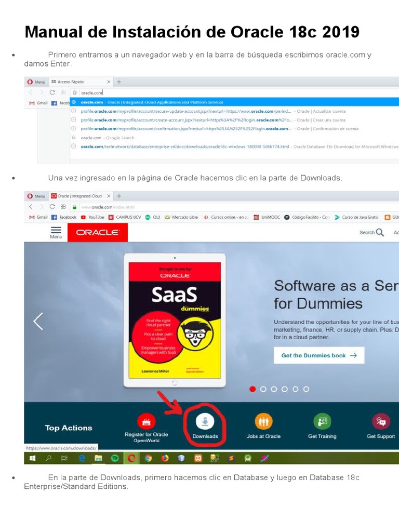Click the Get Training icon
The height and width of the screenshot is (532, 399).
[x=322, y=422]
